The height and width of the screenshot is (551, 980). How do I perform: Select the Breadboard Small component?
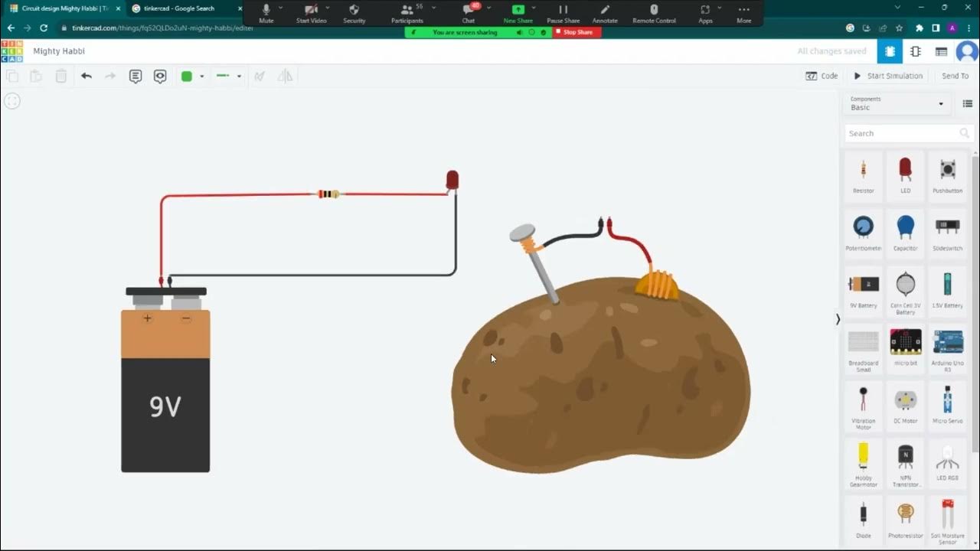[x=864, y=350]
